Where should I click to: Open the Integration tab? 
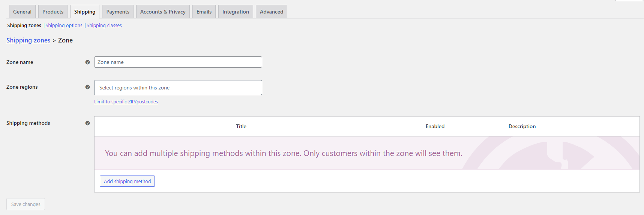(236, 12)
